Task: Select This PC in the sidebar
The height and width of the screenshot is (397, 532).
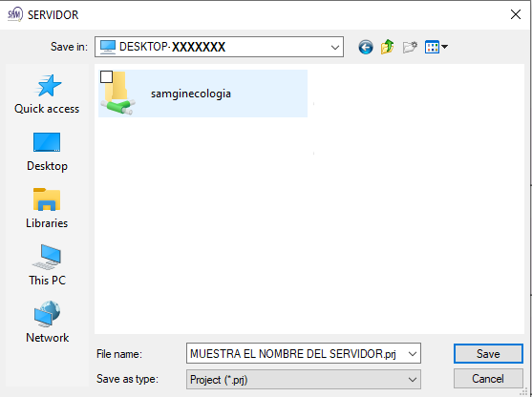Action: [x=47, y=265]
